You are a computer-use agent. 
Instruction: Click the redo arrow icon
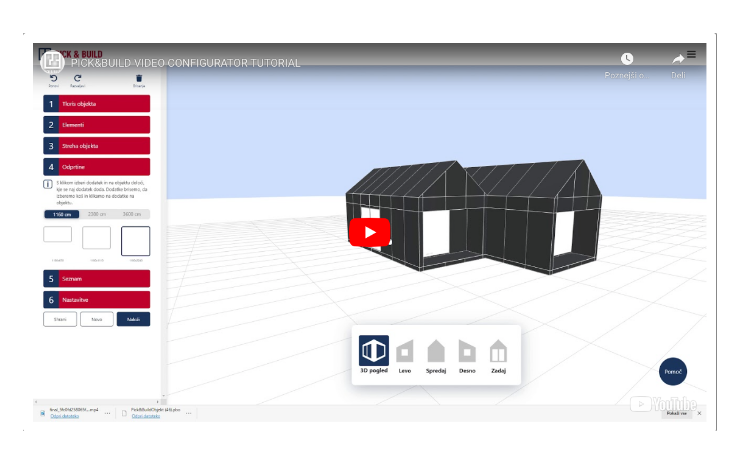[x=78, y=79]
